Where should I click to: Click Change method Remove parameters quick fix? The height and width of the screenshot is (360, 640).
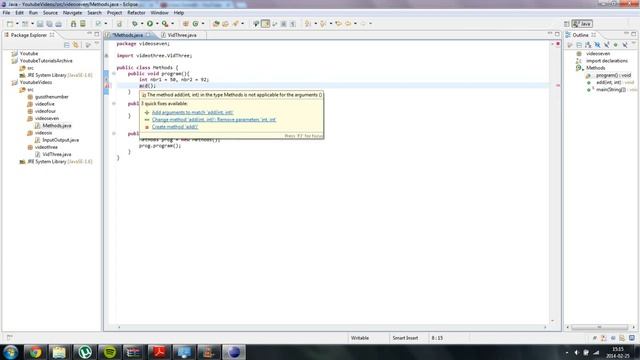point(214,120)
